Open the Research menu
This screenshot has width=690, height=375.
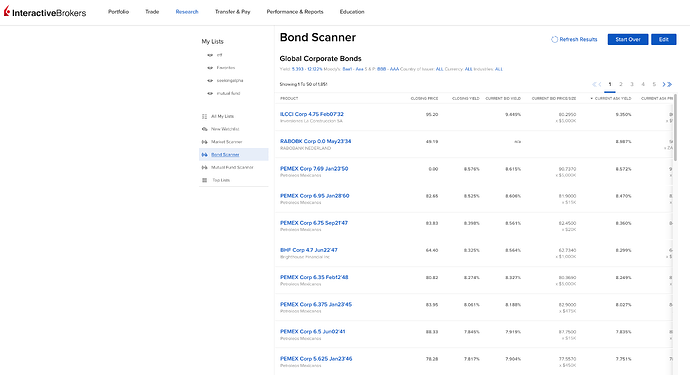click(187, 12)
